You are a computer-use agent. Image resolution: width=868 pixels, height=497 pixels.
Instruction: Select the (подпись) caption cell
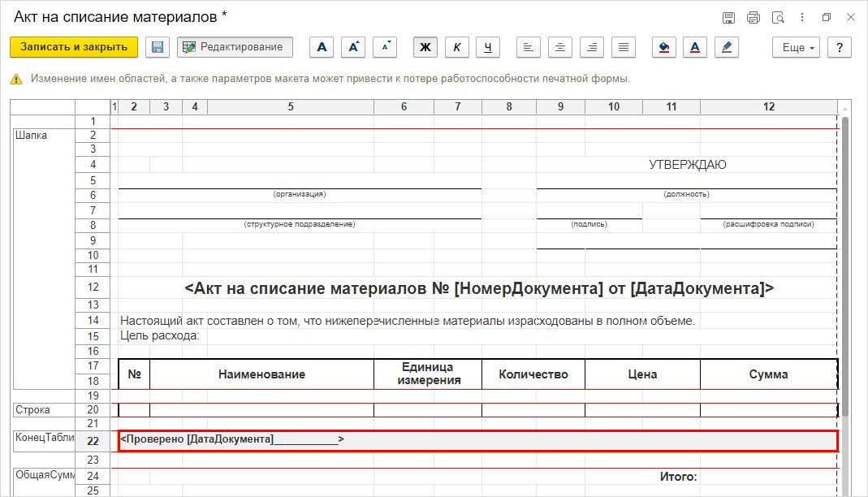pyautogui.click(x=589, y=224)
